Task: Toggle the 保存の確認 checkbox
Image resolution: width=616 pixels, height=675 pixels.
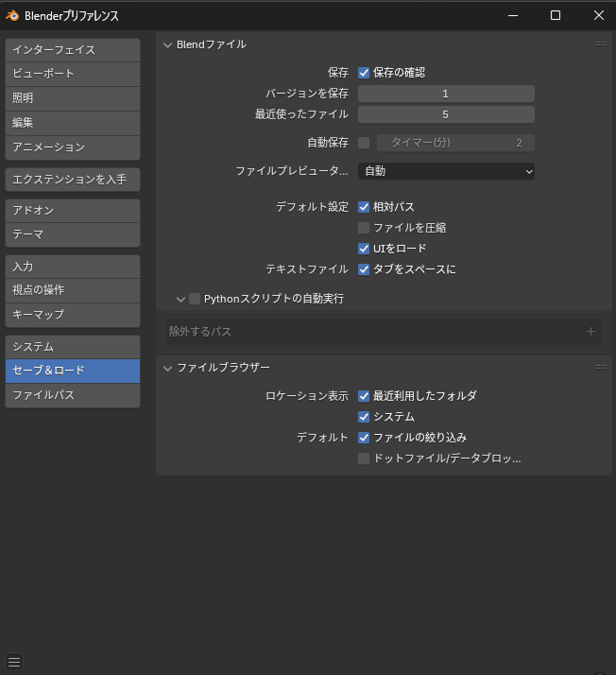Action: click(364, 73)
